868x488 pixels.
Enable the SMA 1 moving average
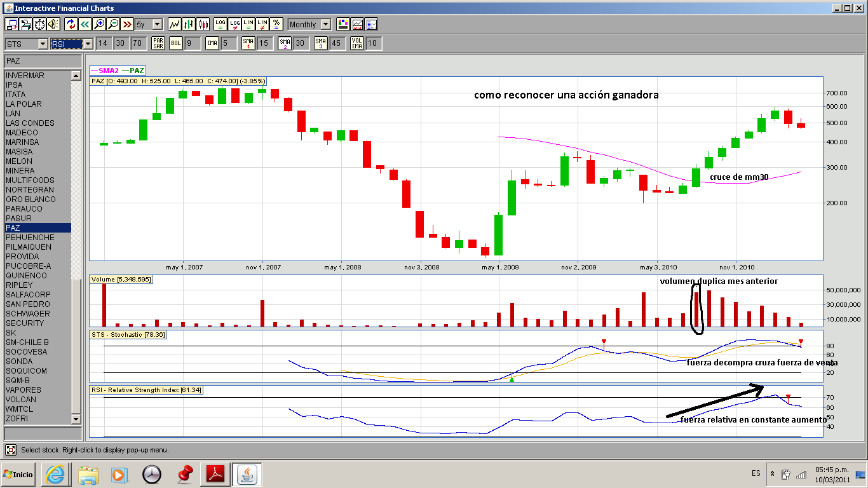tap(248, 43)
